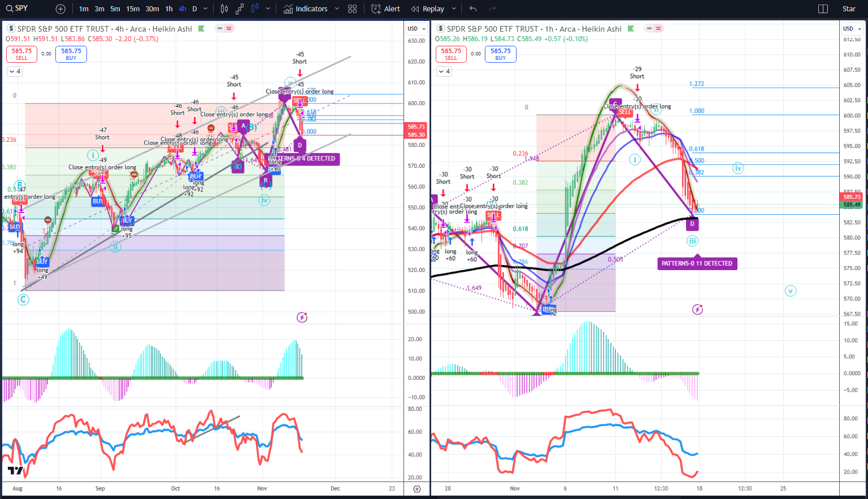Expand the Replay options dropdown
Image resolution: width=868 pixels, height=499 pixels.
pos(454,9)
